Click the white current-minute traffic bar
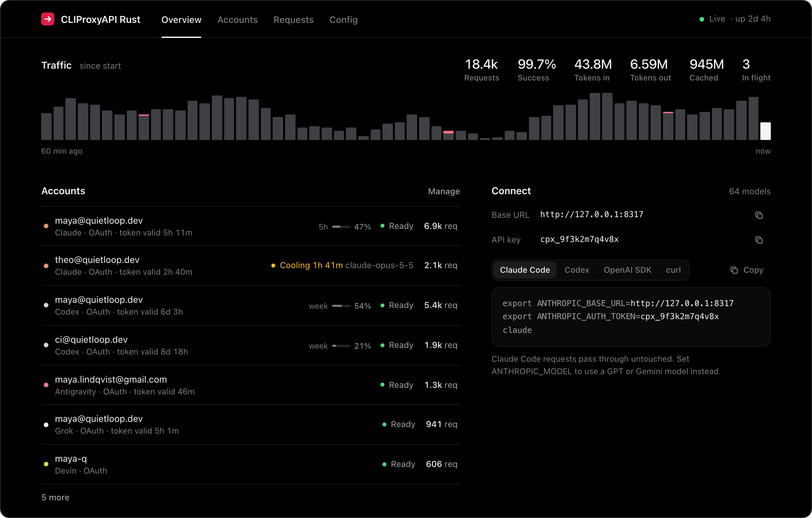The image size is (812, 518). 765,131
